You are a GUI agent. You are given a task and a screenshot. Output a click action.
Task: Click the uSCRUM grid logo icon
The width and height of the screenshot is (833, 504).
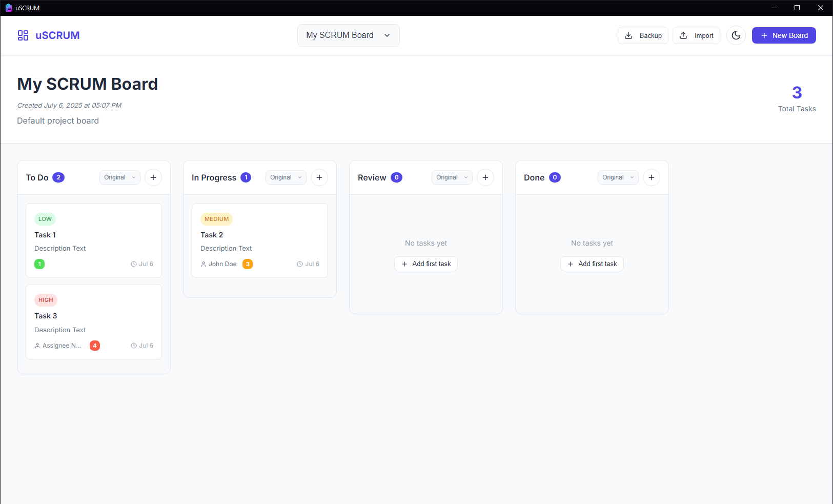pos(23,35)
